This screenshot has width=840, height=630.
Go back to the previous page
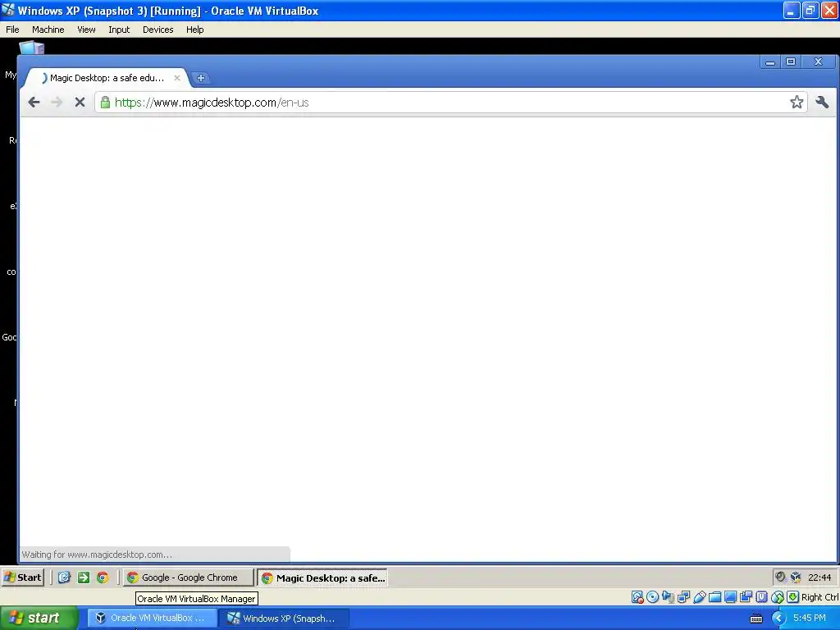tap(34, 103)
